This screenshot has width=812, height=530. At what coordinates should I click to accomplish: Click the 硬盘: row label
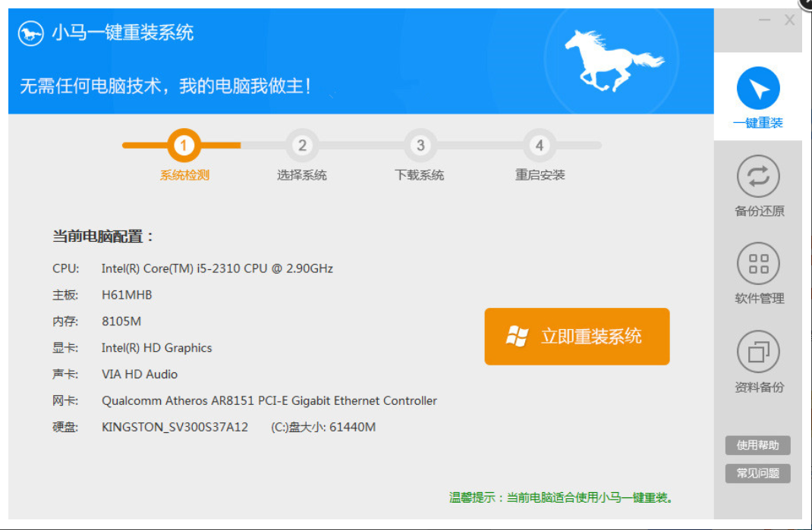tap(65, 427)
